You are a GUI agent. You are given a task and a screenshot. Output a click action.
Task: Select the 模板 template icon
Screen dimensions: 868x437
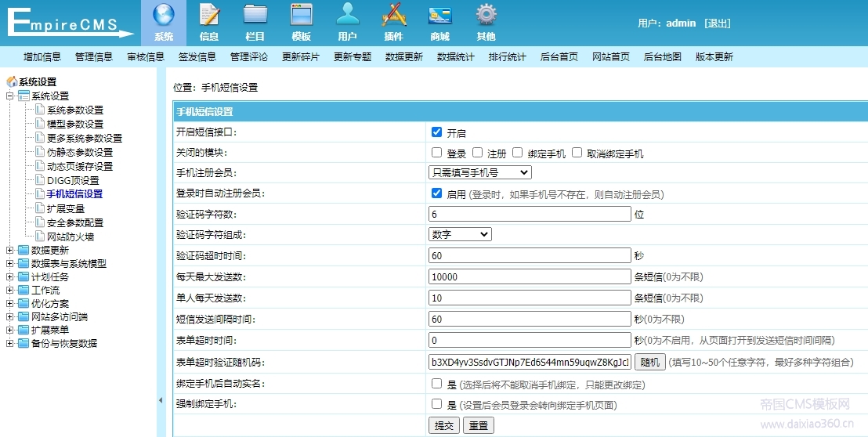tap(302, 22)
